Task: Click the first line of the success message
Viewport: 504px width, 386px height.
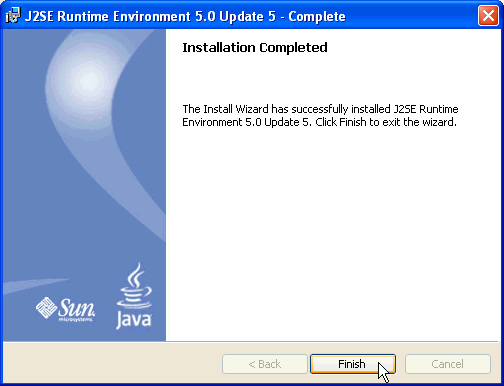Action: click(x=320, y=109)
